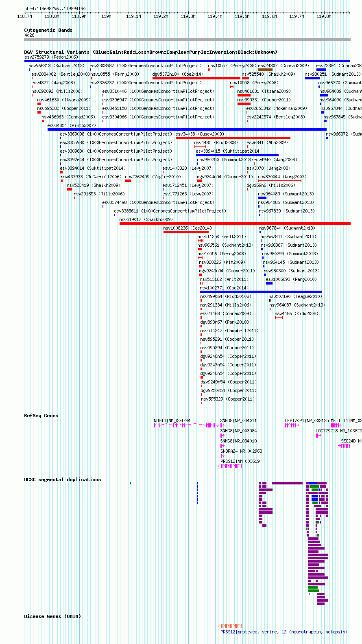The height and width of the screenshot is (644, 362).
Task: Select variant esv2653342 (McKernan2009)
Action: tap(276, 108)
